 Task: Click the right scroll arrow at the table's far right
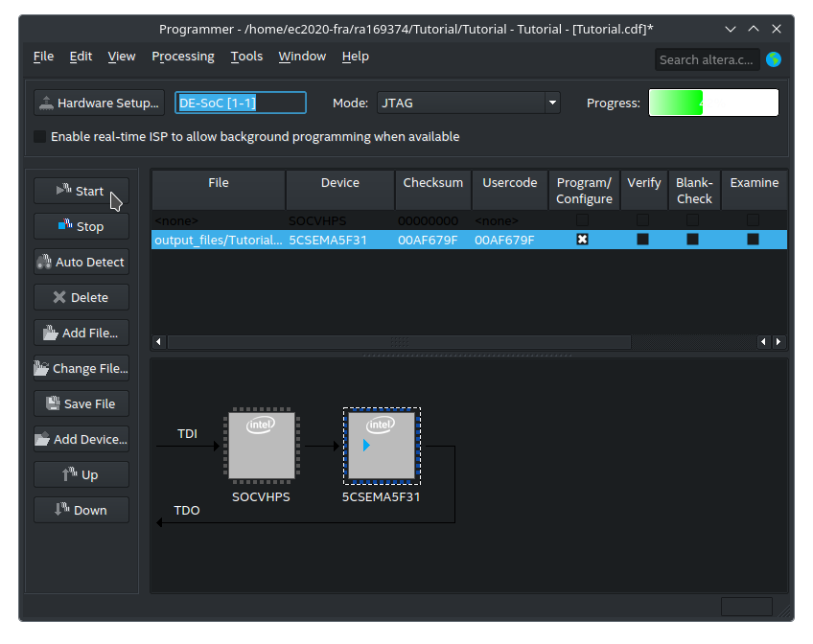pyautogui.click(x=778, y=342)
